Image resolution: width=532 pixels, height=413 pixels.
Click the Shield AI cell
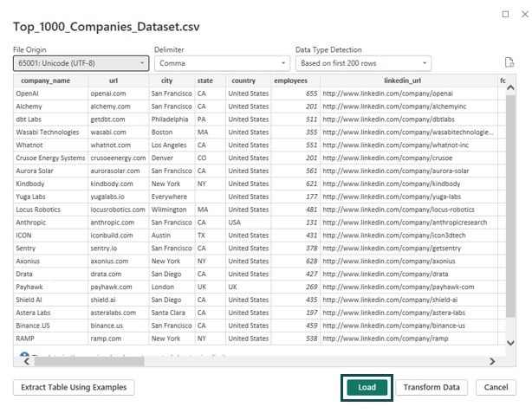(51, 300)
